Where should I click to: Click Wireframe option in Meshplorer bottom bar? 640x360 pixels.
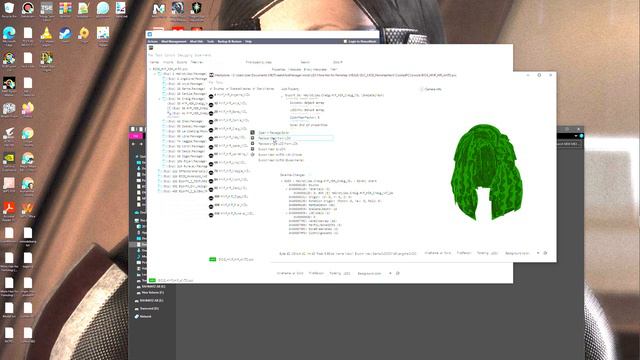click(x=438, y=253)
